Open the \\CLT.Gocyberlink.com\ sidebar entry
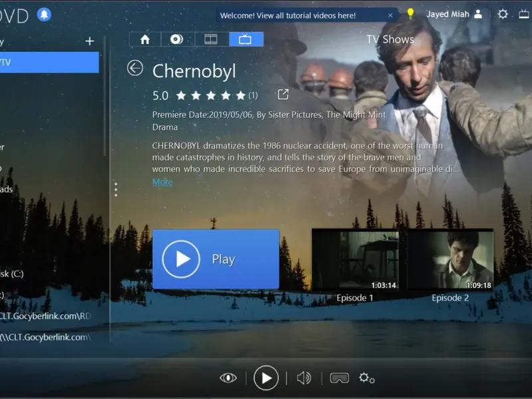The width and height of the screenshot is (532, 399). click(x=45, y=337)
